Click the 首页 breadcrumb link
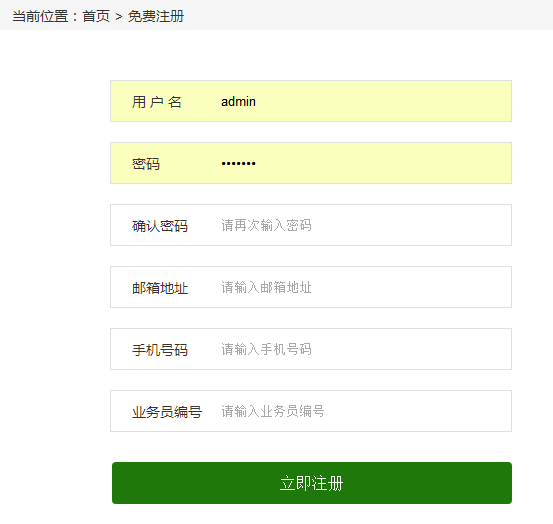The width and height of the screenshot is (553, 524). pyautogui.click(x=96, y=16)
